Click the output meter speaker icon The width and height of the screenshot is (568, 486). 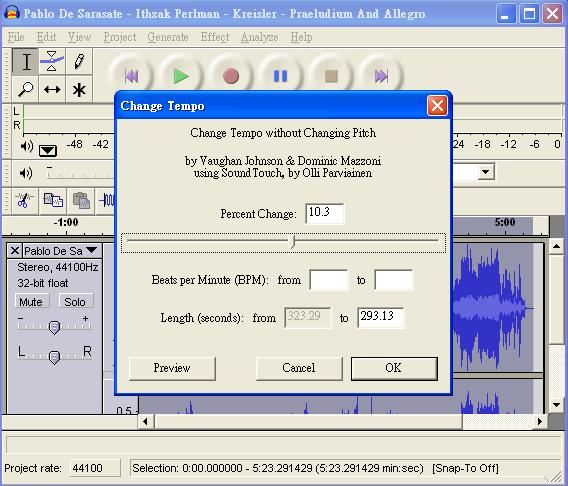coord(26,146)
